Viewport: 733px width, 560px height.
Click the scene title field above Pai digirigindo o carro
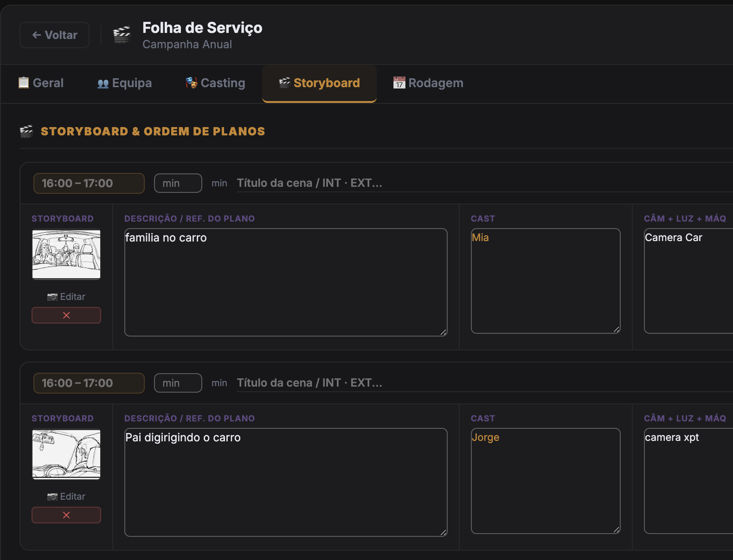[x=485, y=383]
